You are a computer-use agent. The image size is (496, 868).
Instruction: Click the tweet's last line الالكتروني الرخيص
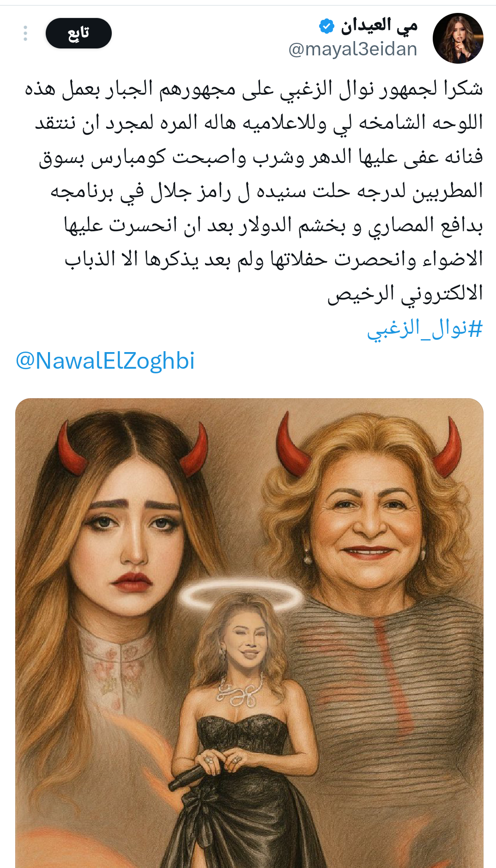pos(405,293)
